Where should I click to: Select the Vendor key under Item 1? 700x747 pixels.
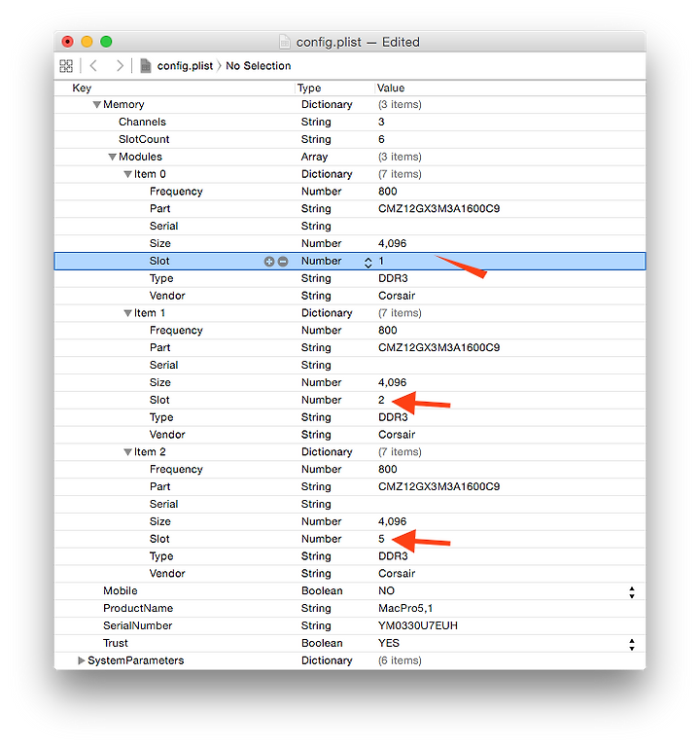pyautogui.click(x=167, y=435)
